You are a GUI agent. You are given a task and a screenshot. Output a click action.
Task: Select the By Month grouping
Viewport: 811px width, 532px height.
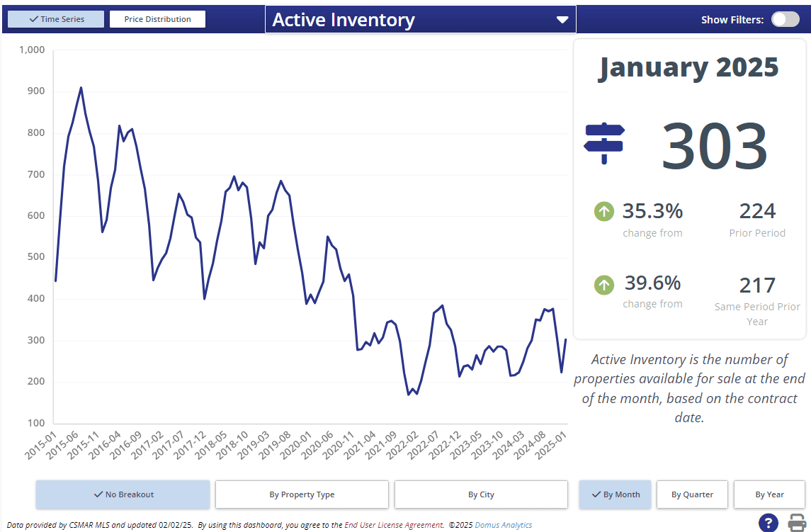pos(615,494)
